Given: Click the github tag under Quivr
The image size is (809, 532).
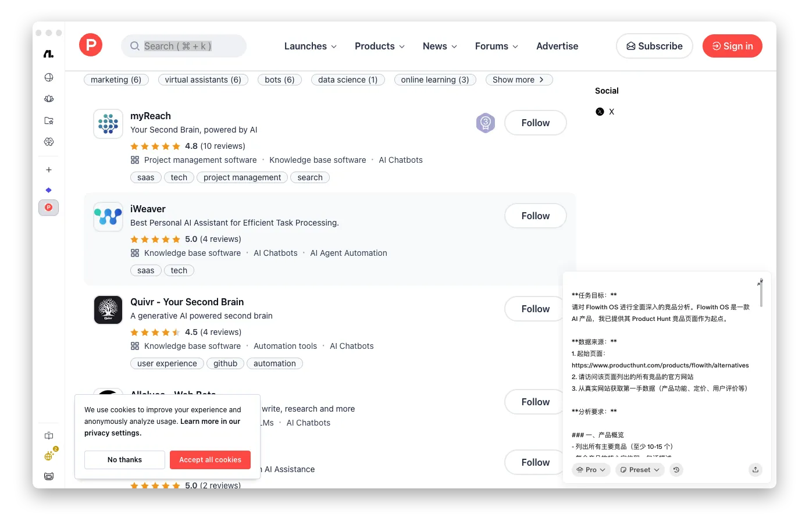Looking at the screenshot, I should pyautogui.click(x=225, y=363).
